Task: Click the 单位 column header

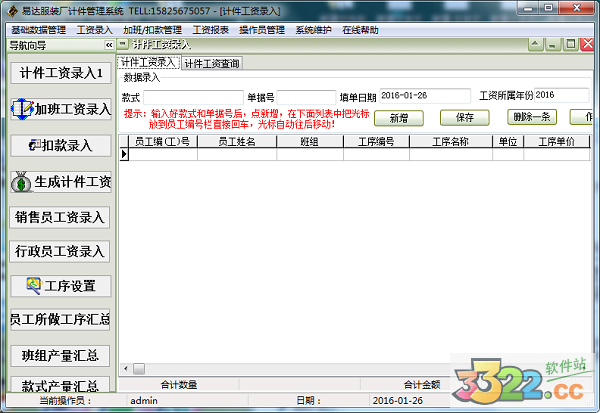Action: click(x=508, y=142)
